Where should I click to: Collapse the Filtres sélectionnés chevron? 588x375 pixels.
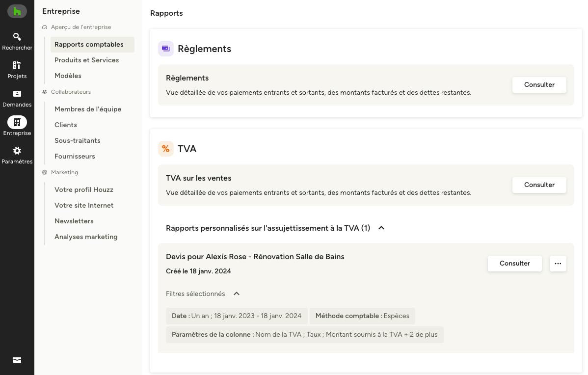tap(236, 294)
